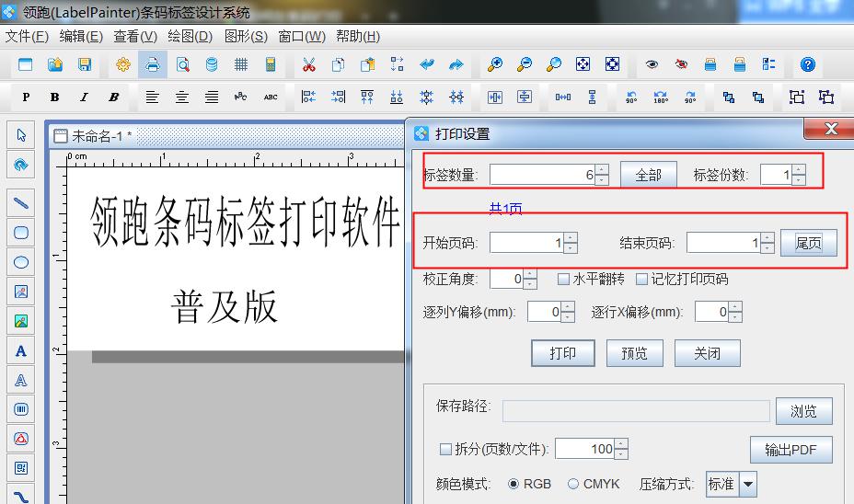The height and width of the screenshot is (504, 854).
Task: Increase 拆分 page count spinner arrow
Action: tap(621, 444)
